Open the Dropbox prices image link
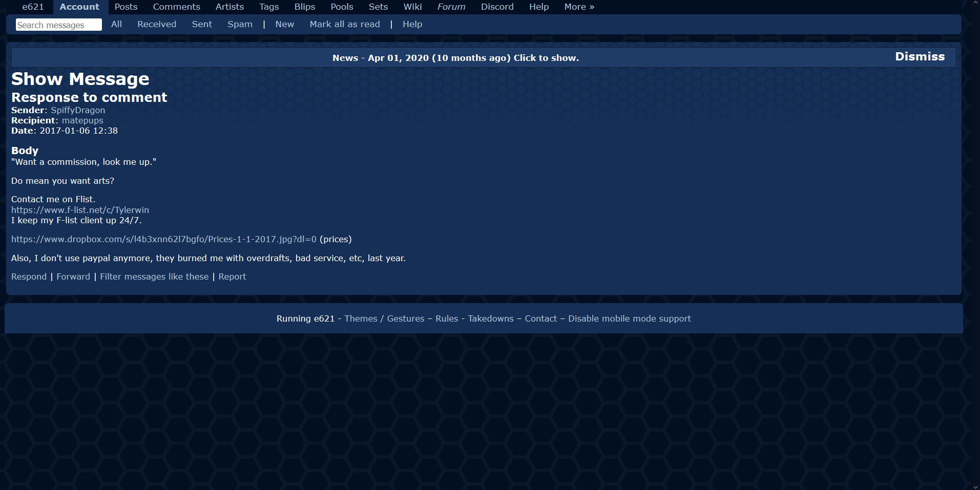Screen dimensions: 980x490 164,239
